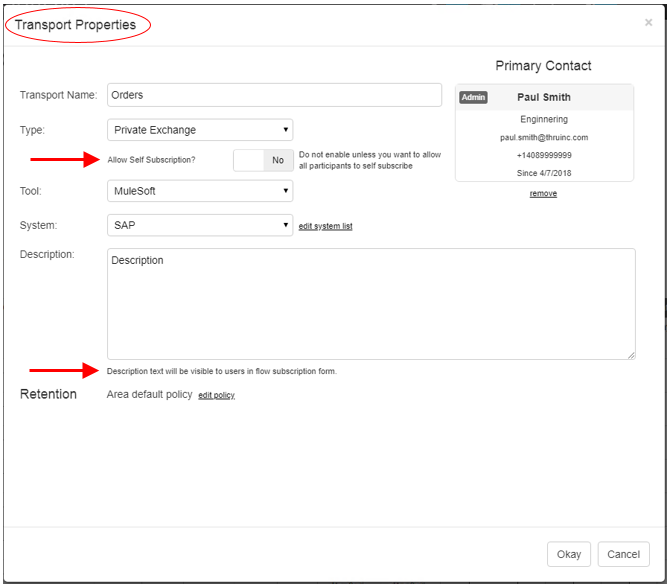This screenshot has height=587, width=670.
Task: Click the paul.smith@thruinc.com email address
Action: click(x=544, y=138)
